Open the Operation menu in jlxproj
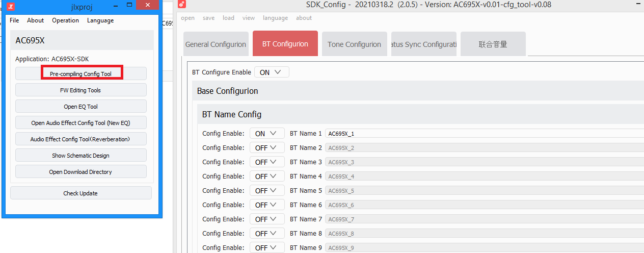Viewport: 644px width, 253px height. tap(65, 20)
